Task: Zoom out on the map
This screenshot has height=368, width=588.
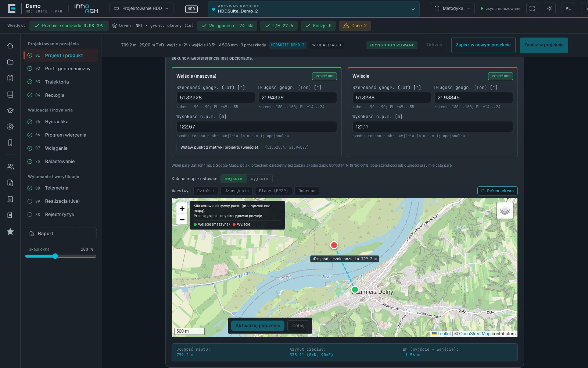Action: [182, 219]
